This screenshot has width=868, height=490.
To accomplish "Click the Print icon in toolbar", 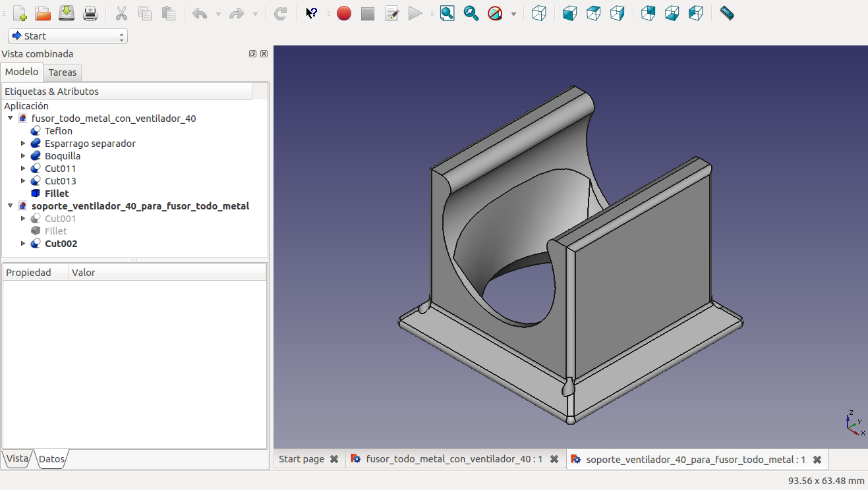I will (90, 13).
